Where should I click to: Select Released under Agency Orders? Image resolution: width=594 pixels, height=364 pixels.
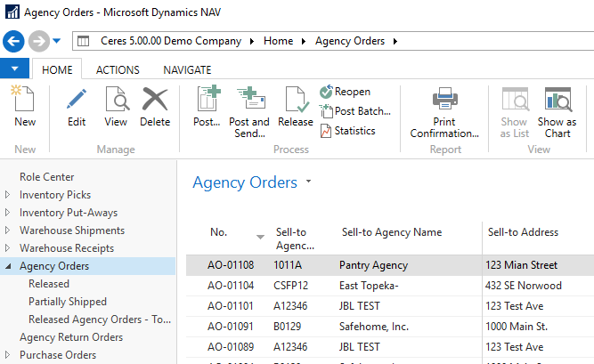tap(49, 284)
